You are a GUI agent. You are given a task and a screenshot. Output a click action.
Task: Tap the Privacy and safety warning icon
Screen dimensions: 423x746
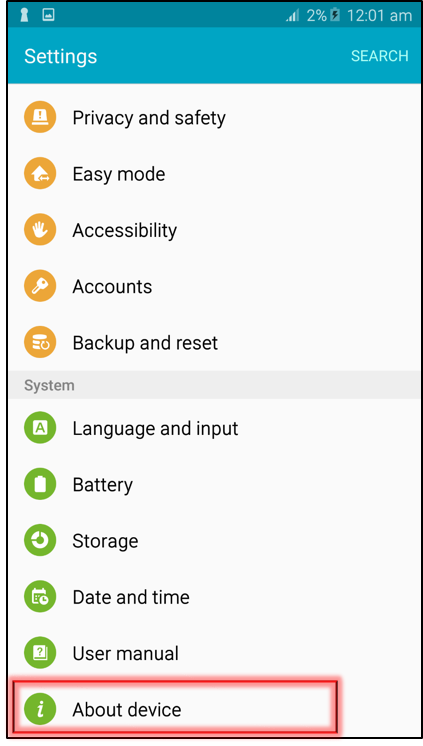pyautogui.click(x=40, y=117)
